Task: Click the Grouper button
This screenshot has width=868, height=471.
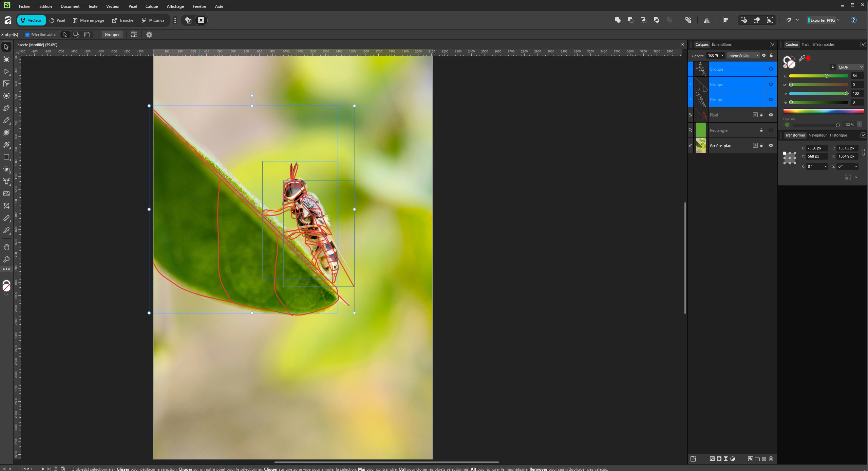Action: pos(112,35)
